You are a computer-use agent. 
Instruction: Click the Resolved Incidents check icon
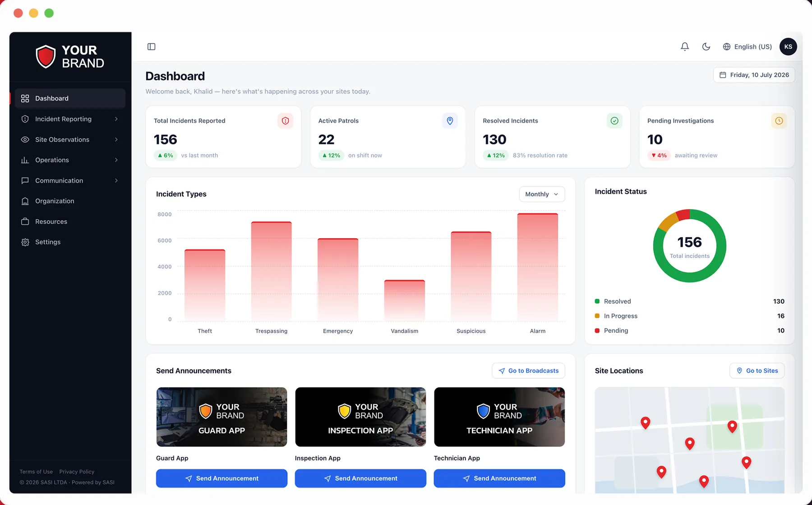coord(614,120)
